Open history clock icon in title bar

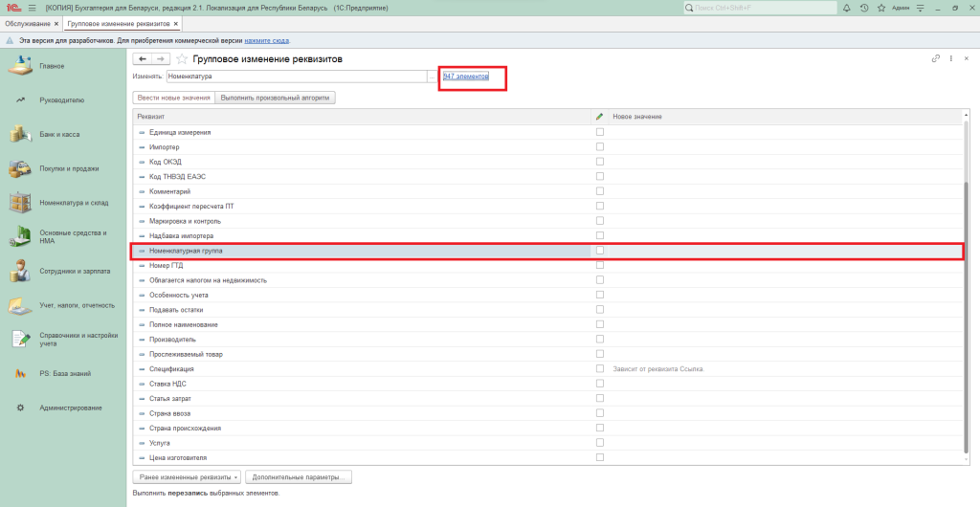click(864, 8)
